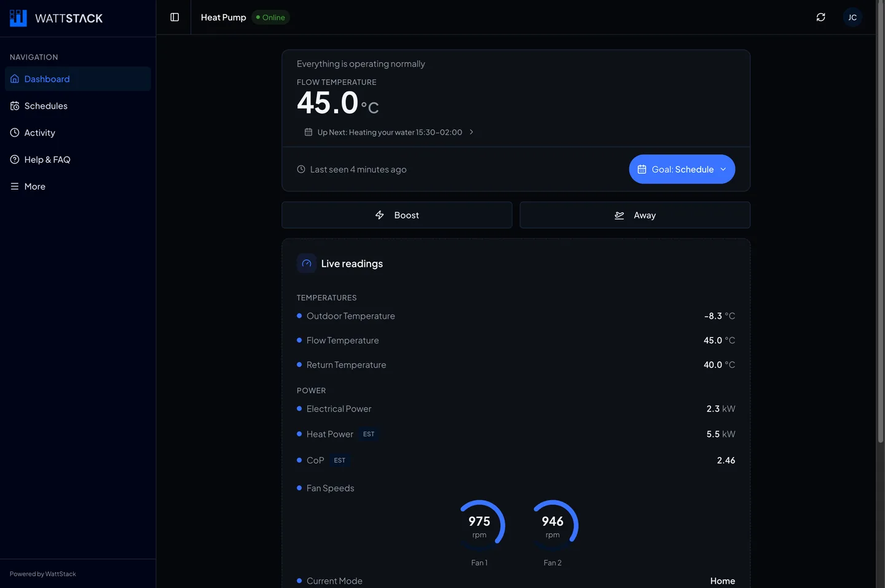Activate the Boost button

click(397, 215)
